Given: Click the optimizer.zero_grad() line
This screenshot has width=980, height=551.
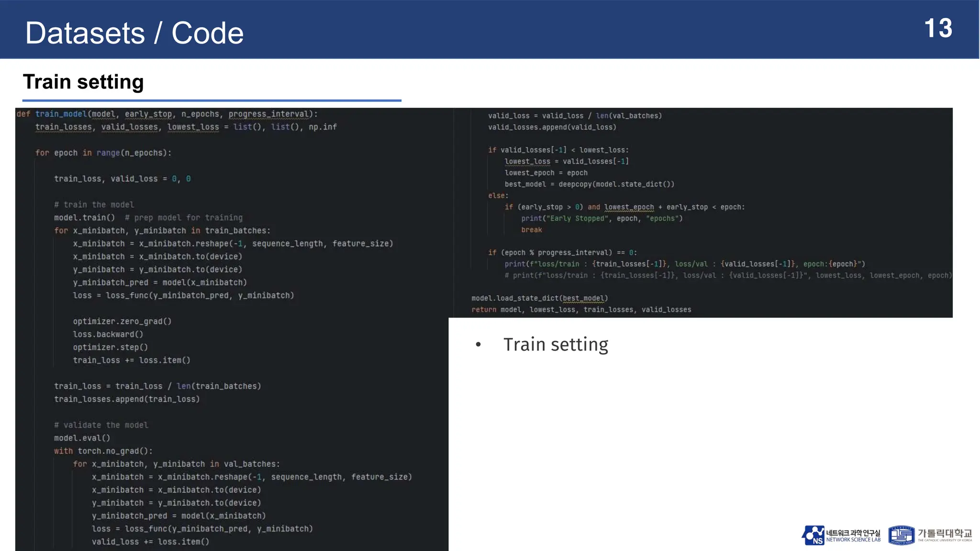Looking at the screenshot, I should click(x=122, y=321).
